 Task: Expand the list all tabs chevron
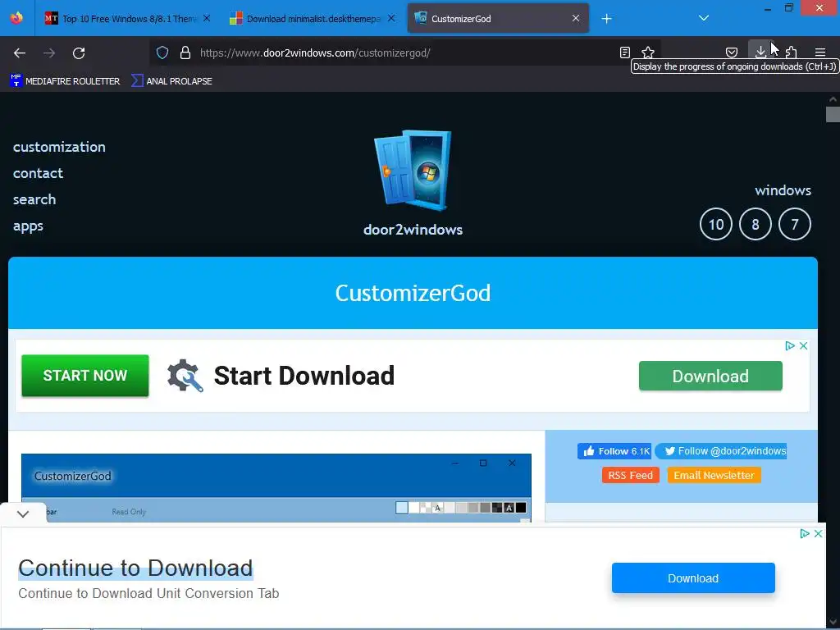tap(704, 18)
